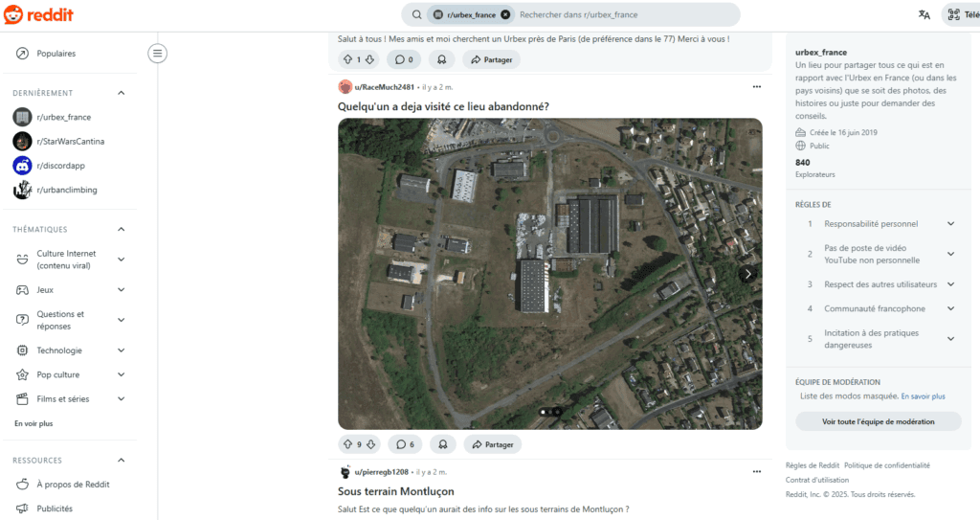This screenshot has height=520, width=980.
Task: Share the abandoned place post via Partager
Action: click(x=493, y=444)
